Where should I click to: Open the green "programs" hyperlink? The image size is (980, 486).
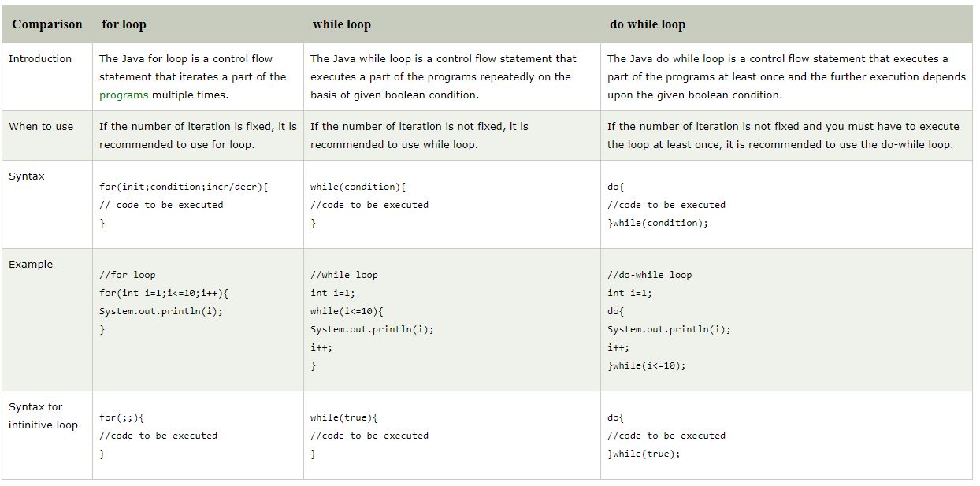coord(124,95)
